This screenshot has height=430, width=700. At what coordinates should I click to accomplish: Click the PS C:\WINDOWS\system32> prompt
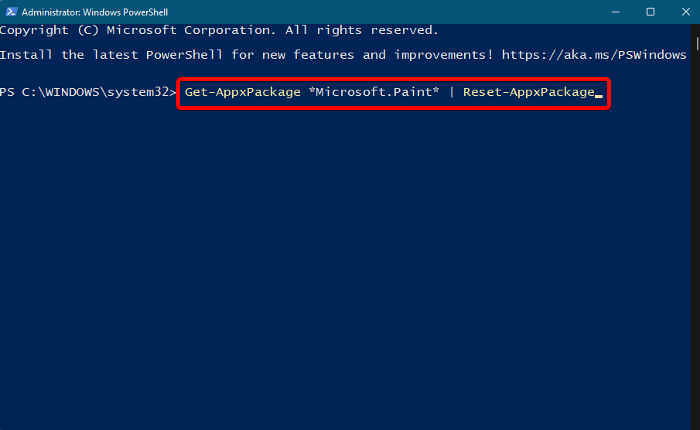pyautogui.click(x=88, y=93)
